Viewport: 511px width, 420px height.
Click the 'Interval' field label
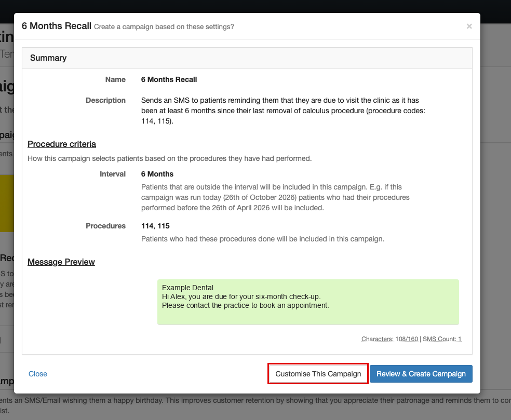pos(113,174)
